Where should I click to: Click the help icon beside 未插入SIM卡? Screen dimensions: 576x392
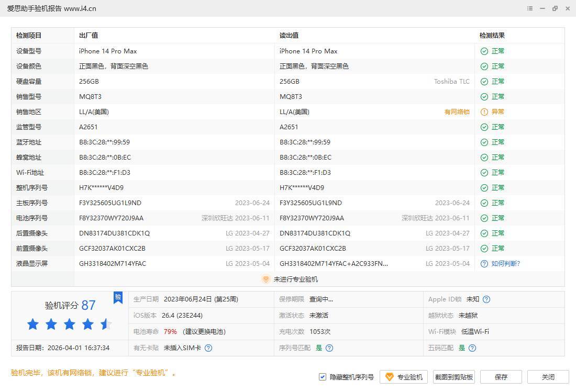point(208,348)
